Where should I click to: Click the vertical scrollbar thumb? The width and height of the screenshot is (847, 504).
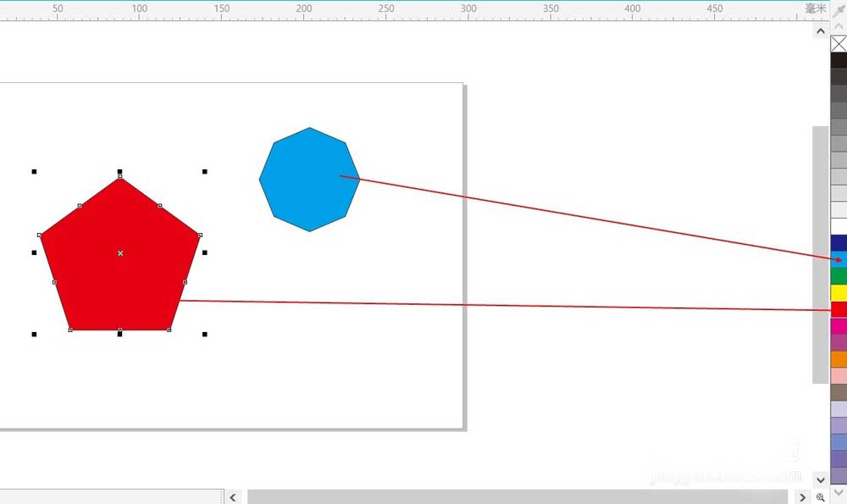pyautogui.click(x=821, y=254)
